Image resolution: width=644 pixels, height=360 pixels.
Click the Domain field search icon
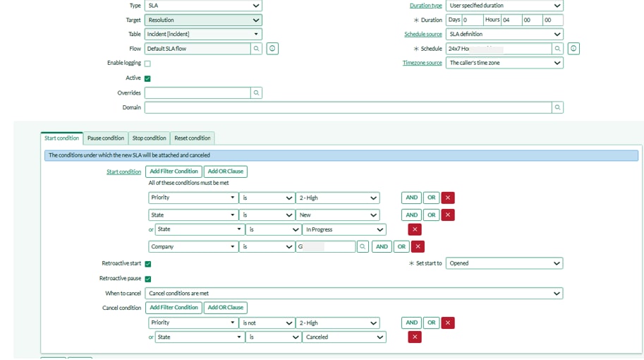tap(557, 107)
